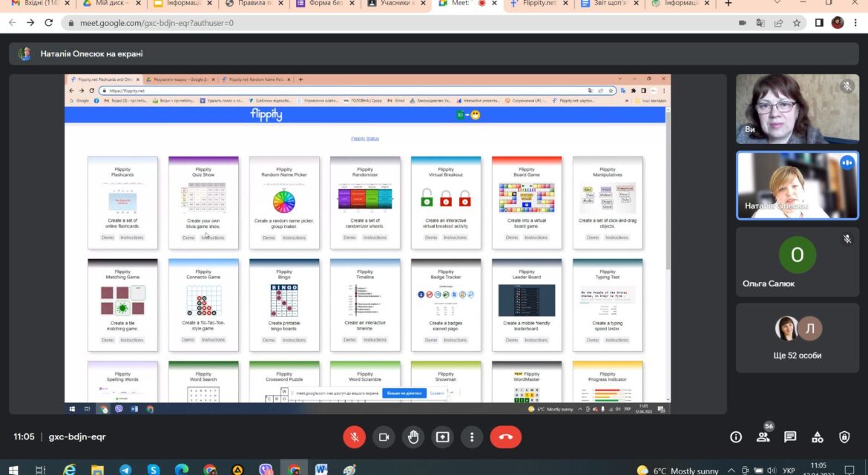Image resolution: width=868 pixels, height=475 pixels.
Task: Raise hand in the meeting
Action: pyautogui.click(x=413, y=437)
